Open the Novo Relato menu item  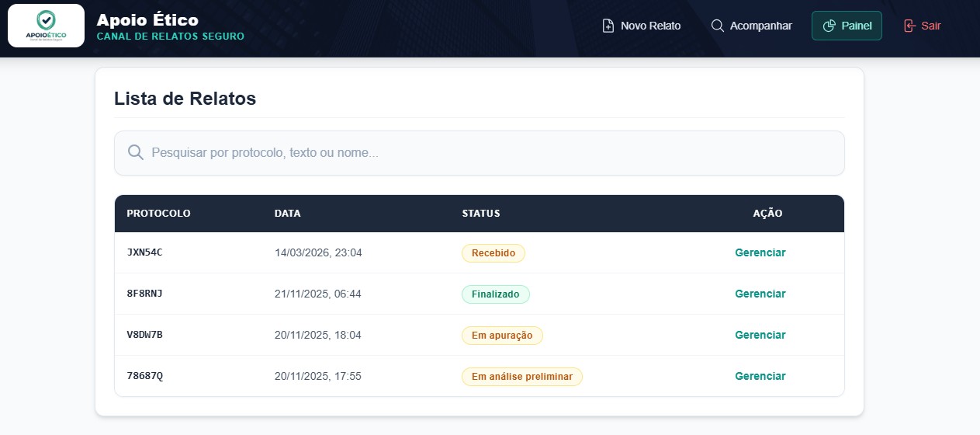pos(642,26)
